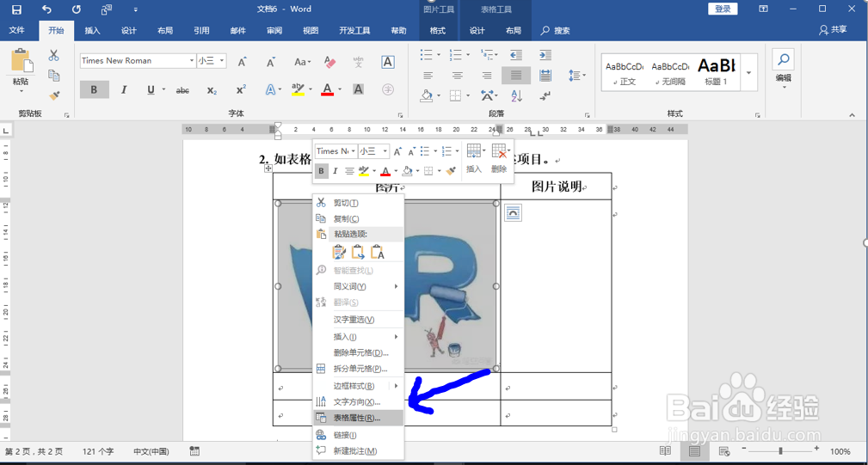The width and height of the screenshot is (868, 465).
Task: Click the Sort A-Z icon
Action: [x=516, y=95]
